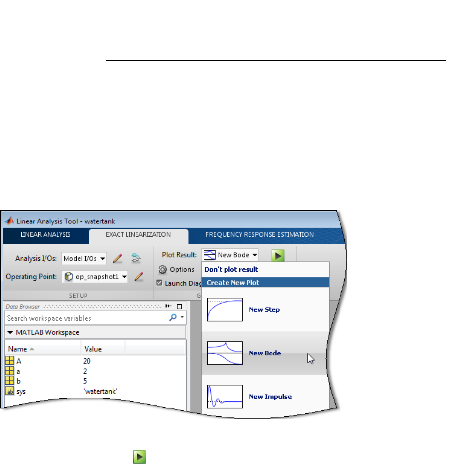Select the sys variable name
Image resolution: width=476 pixels, height=464 pixels.
click(x=21, y=392)
